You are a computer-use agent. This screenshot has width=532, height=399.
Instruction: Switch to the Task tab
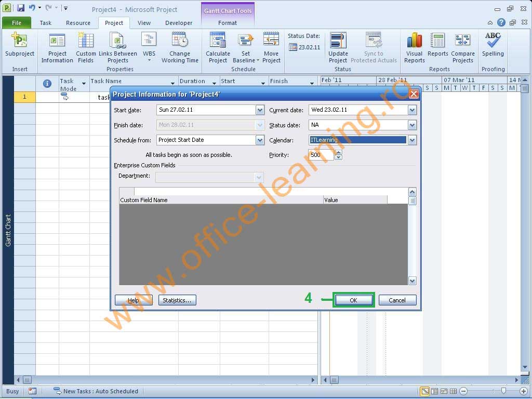(x=46, y=23)
